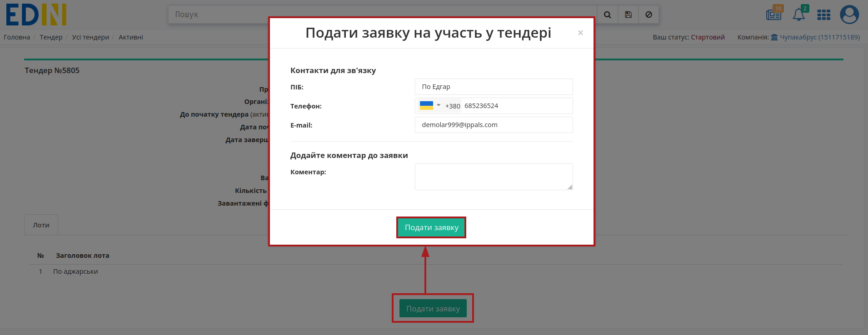Click the +380 dial code prefix
Screen dimensions: 868x335
point(452,106)
